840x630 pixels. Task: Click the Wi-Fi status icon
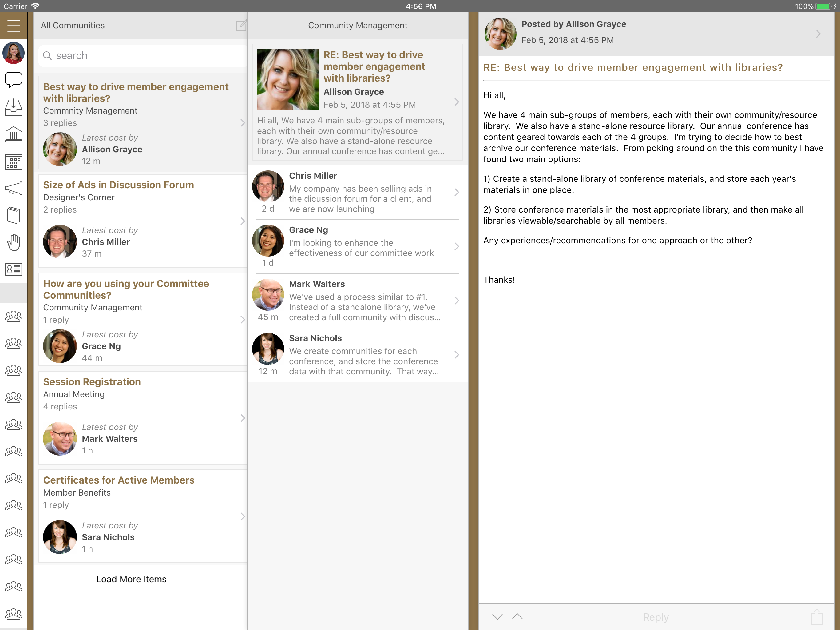pyautogui.click(x=35, y=6)
